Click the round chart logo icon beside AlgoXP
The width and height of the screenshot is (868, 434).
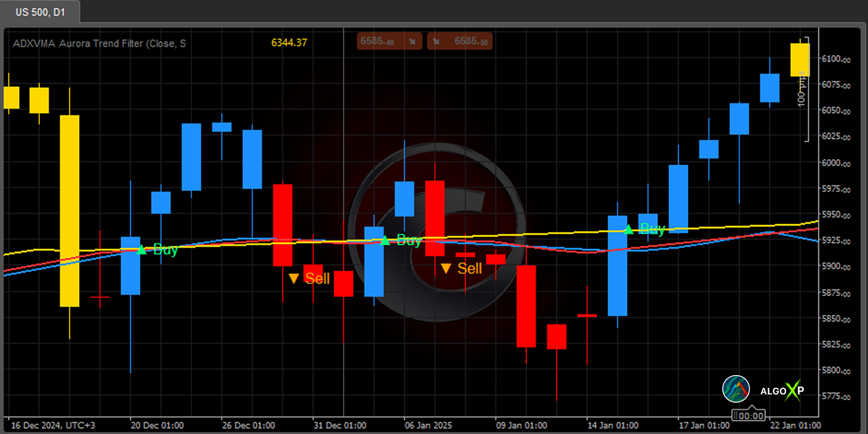736,389
